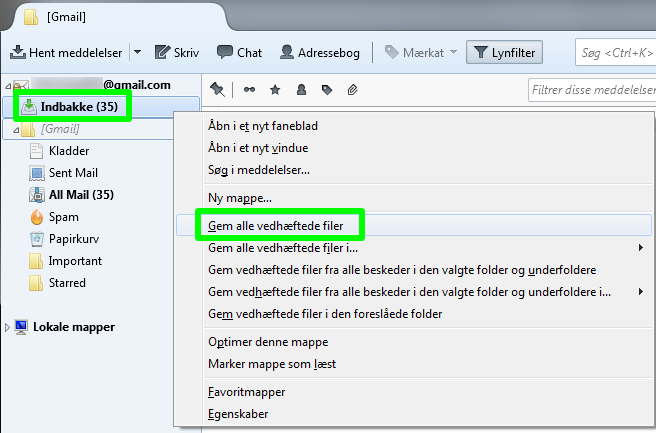Click the Søg global search field
This screenshot has width=656, height=433.
615,52
